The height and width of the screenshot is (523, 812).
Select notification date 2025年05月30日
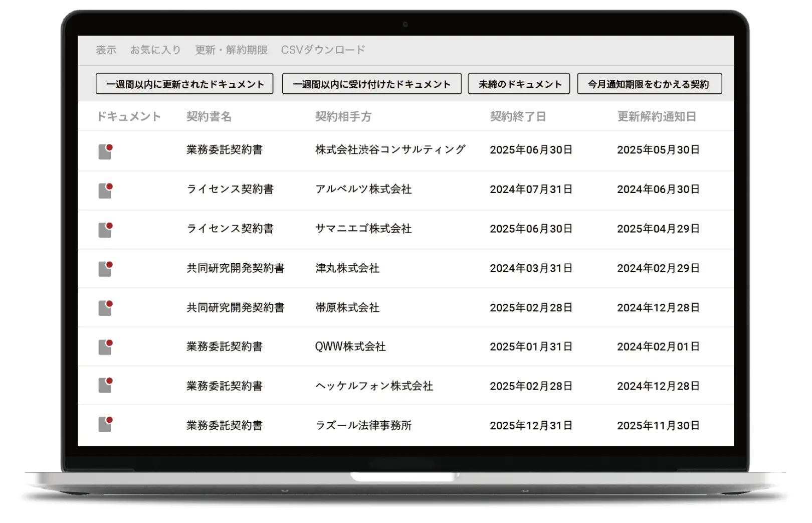(x=658, y=150)
